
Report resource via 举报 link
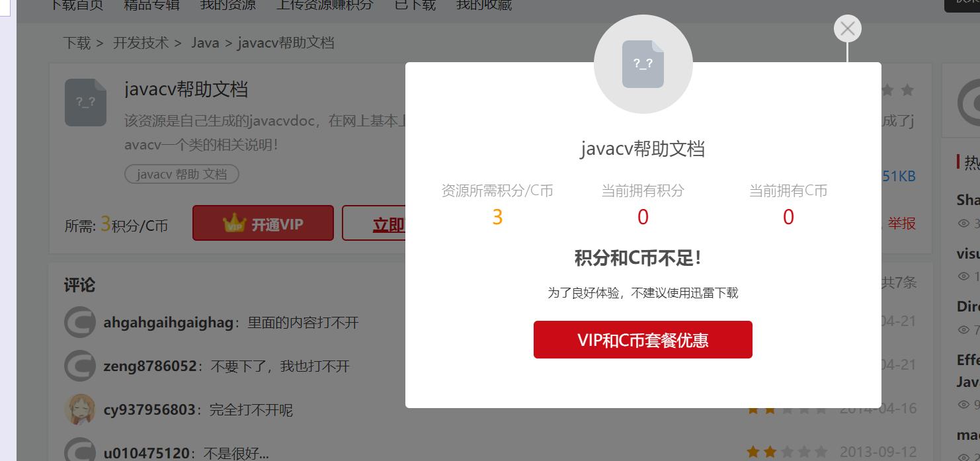902,224
